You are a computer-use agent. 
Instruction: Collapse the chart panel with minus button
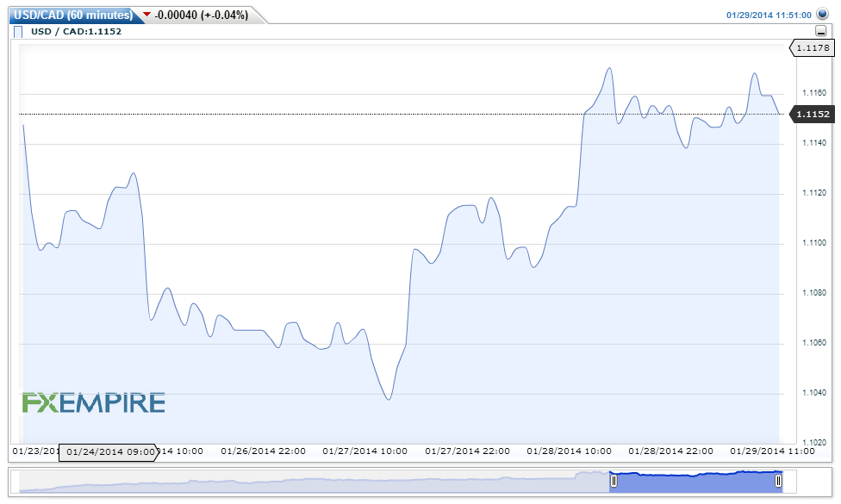pos(820,31)
